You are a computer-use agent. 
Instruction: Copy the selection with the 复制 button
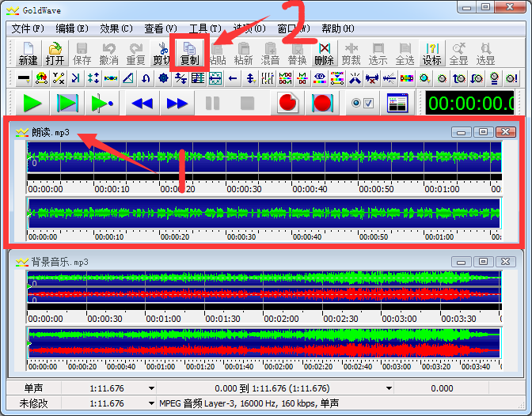(189, 53)
